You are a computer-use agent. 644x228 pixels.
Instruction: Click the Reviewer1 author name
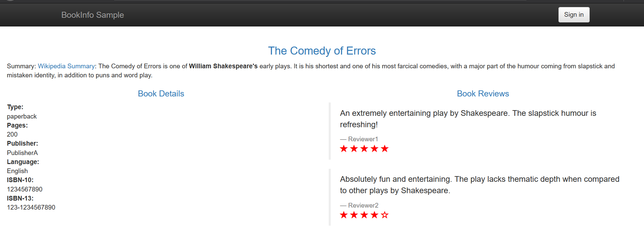(363, 139)
